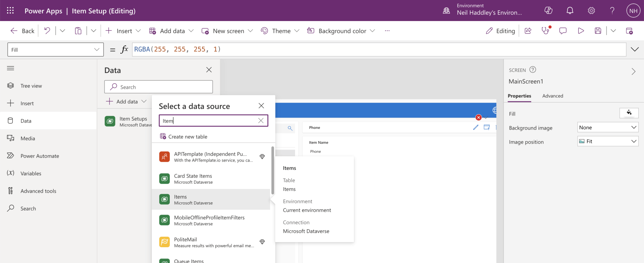644x263 pixels.
Task: Preview the app with the Play icon
Action: point(581,31)
